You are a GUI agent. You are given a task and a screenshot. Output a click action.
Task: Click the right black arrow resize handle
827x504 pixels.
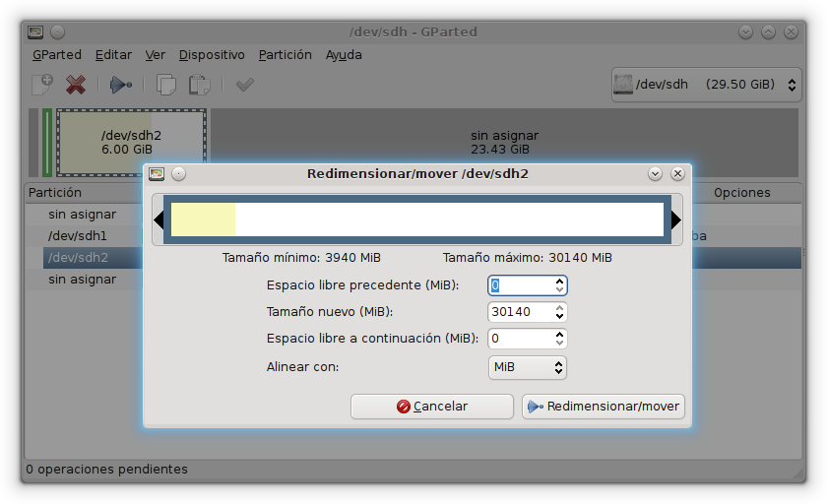pos(676,220)
